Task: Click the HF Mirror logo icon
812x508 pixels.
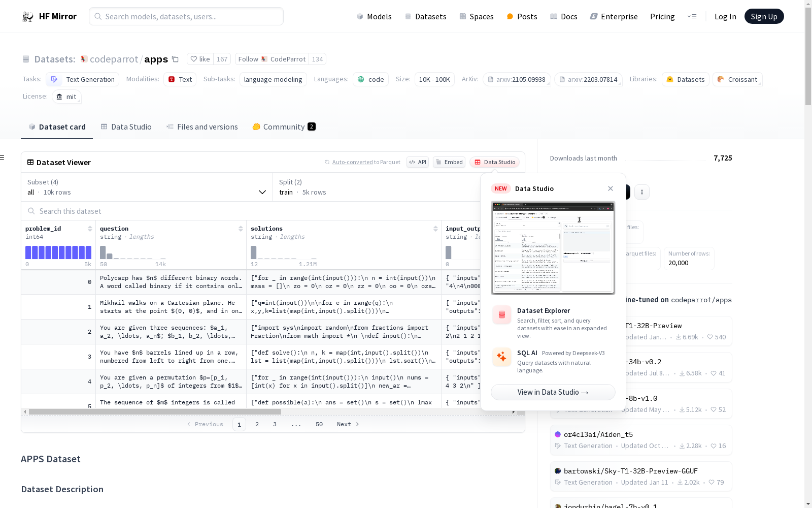Action: click(x=27, y=17)
